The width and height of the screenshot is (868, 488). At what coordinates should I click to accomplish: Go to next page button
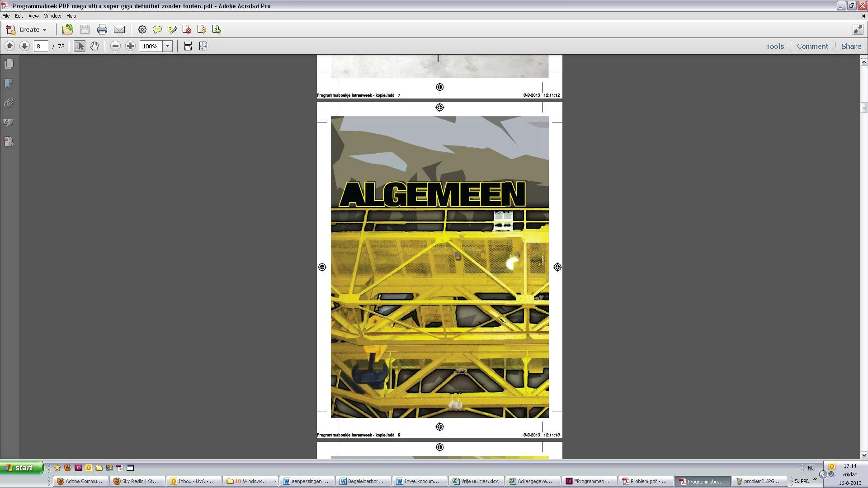[24, 46]
